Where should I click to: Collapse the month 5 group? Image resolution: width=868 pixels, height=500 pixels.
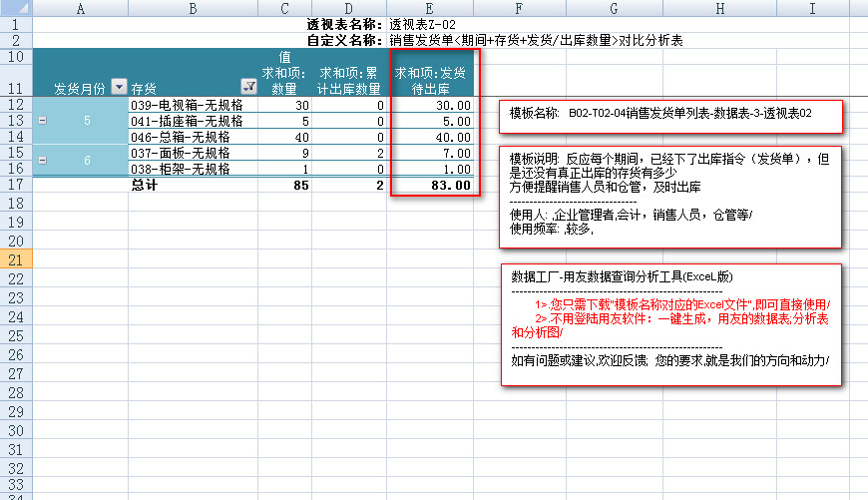42,121
